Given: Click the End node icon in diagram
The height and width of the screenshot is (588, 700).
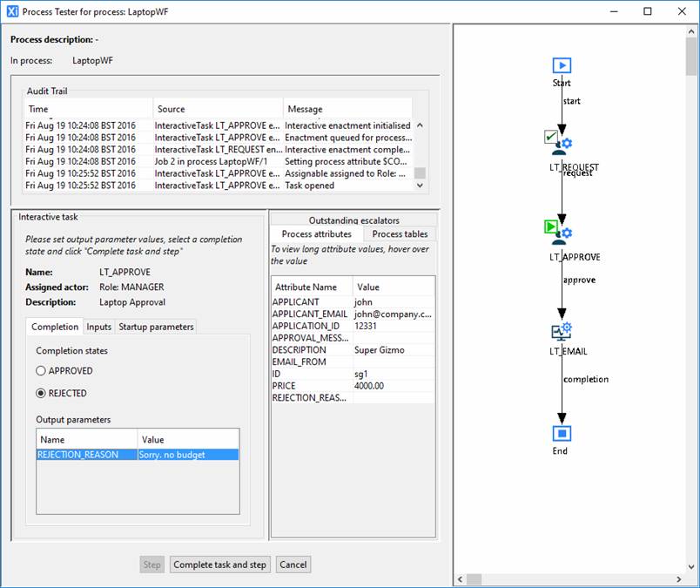Looking at the screenshot, I should 562,433.
